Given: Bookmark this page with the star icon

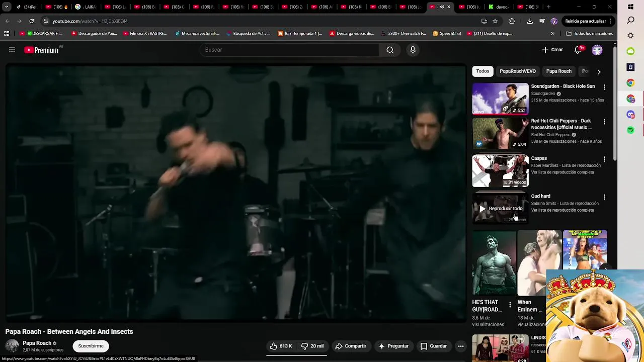Looking at the screenshot, I should [495, 21].
